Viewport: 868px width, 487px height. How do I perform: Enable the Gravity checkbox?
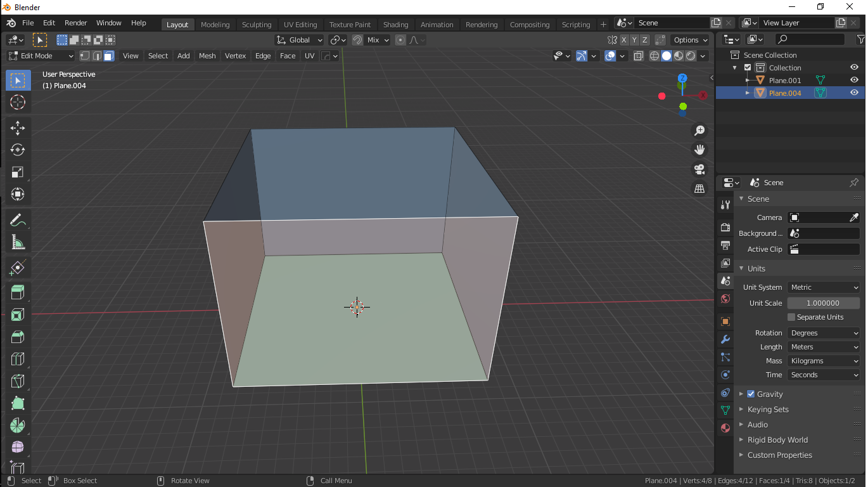click(751, 394)
